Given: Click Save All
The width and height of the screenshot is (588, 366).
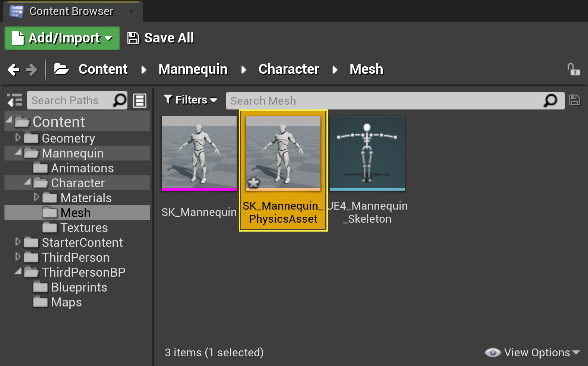Looking at the screenshot, I should 161,38.
